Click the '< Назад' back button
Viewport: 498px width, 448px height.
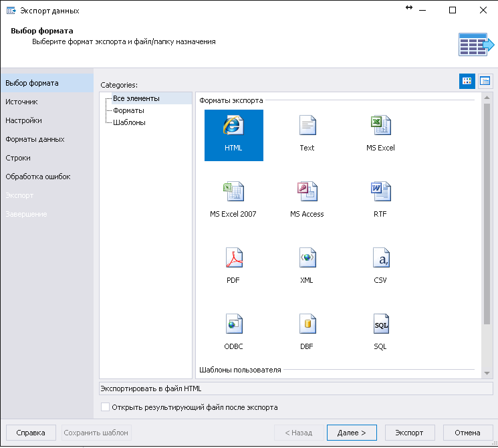point(299,433)
